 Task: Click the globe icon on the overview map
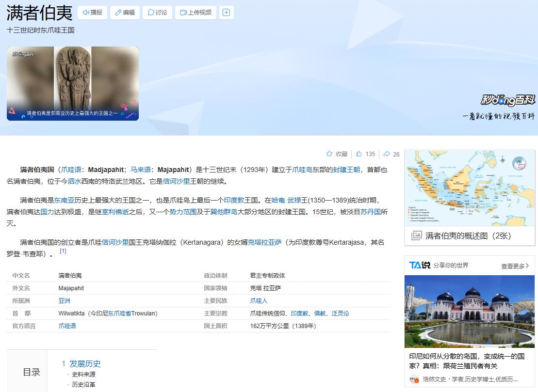[x=519, y=163]
